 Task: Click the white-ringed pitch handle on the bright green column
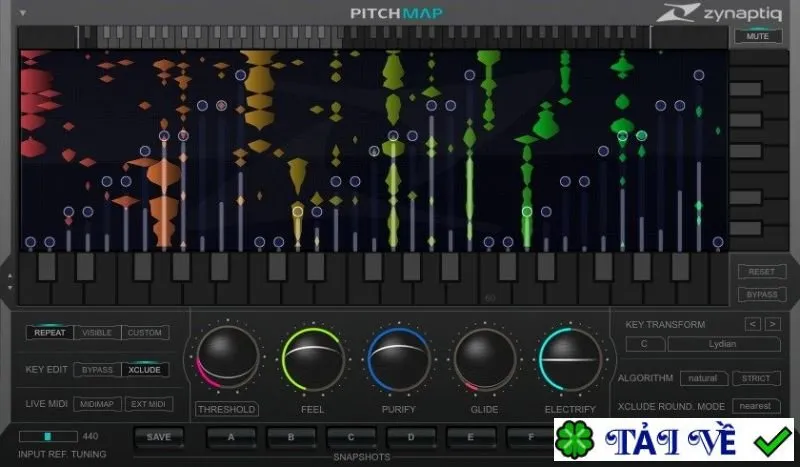[x=527, y=211]
